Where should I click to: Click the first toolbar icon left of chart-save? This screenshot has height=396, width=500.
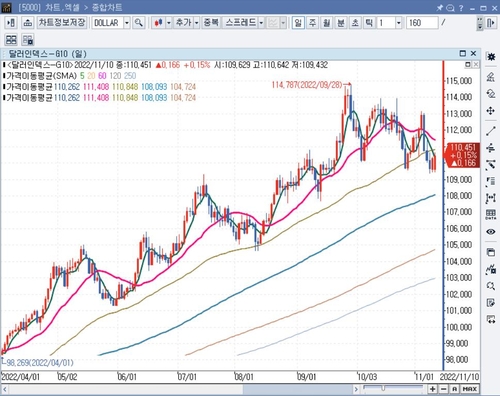[11, 23]
